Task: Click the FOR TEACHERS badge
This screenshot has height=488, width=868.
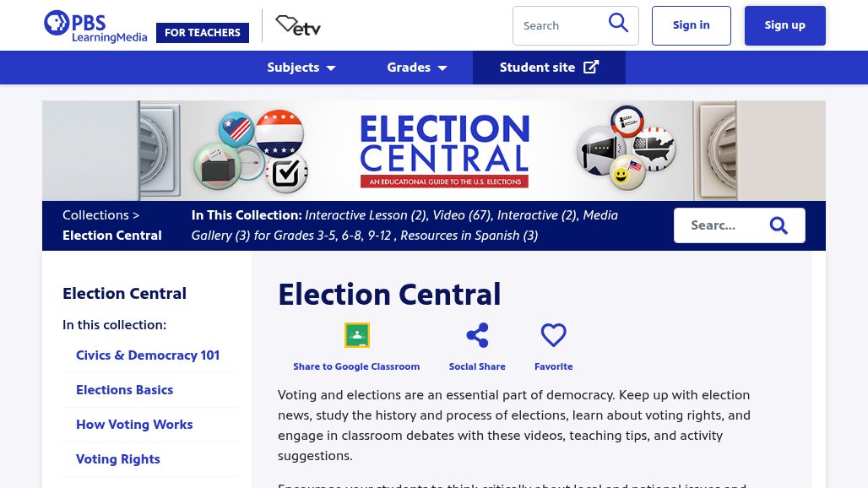Action: [203, 33]
